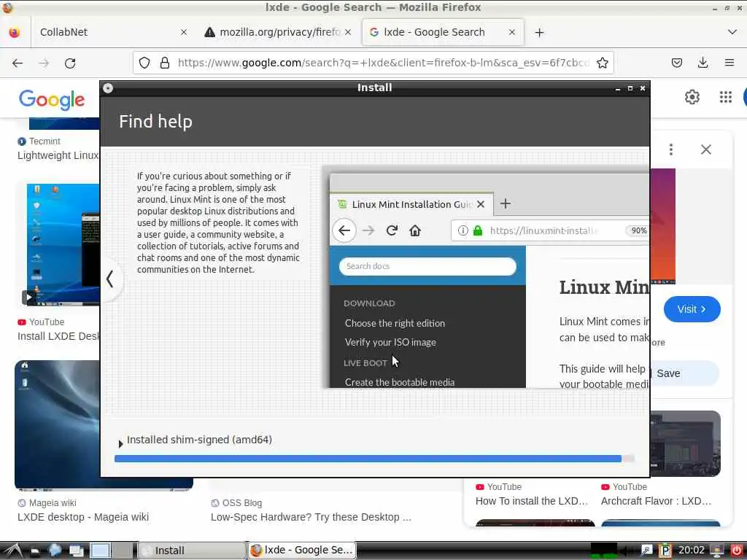Switch to first workspace in pager

(101, 551)
